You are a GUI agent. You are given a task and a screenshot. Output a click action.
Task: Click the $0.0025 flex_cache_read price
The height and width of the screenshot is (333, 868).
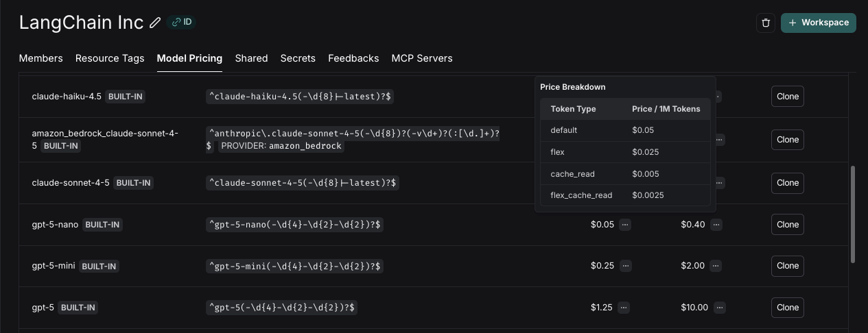click(648, 195)
